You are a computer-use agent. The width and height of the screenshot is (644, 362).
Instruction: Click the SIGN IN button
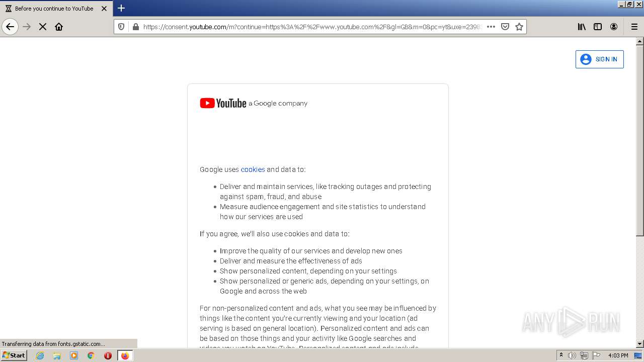tap(599, 59)
